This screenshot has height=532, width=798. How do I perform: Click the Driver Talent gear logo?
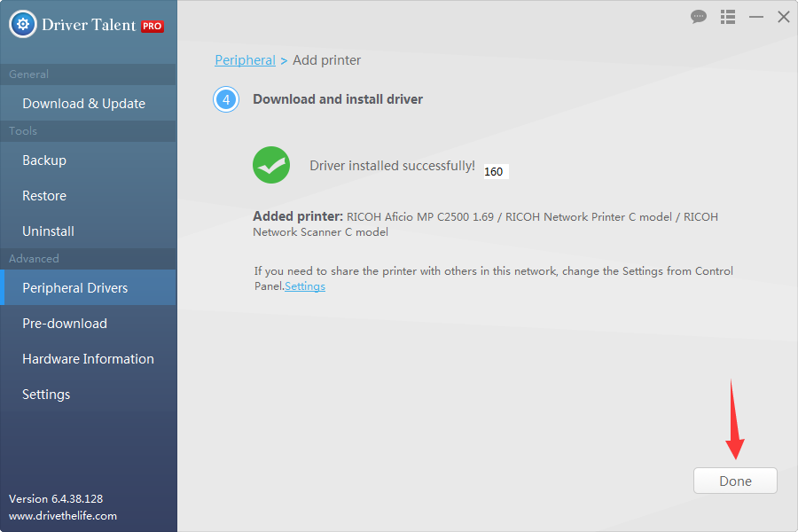tap(23, 24)
